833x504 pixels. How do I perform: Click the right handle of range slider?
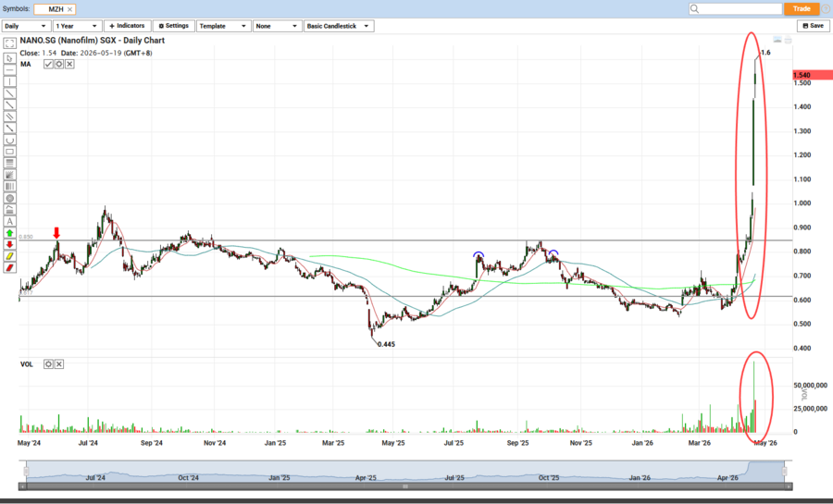(783, 472)
